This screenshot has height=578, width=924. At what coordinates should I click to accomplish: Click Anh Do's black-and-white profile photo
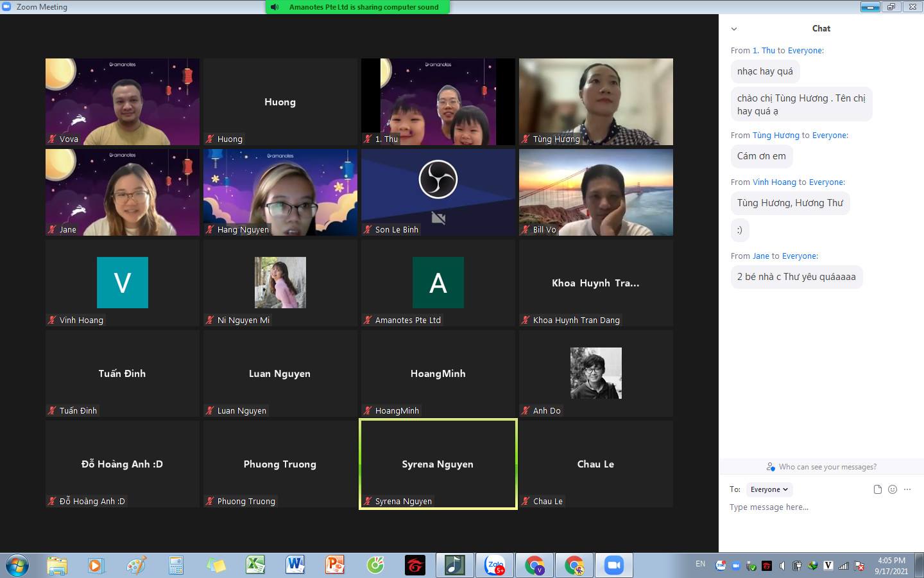(x=596, y=373)
